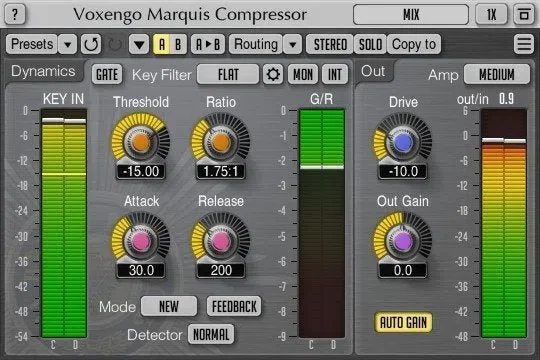Image resolution: width=540 pixels, height=360 pixels.
Task: Toggle the INT key source button
Action: (335, 74)
